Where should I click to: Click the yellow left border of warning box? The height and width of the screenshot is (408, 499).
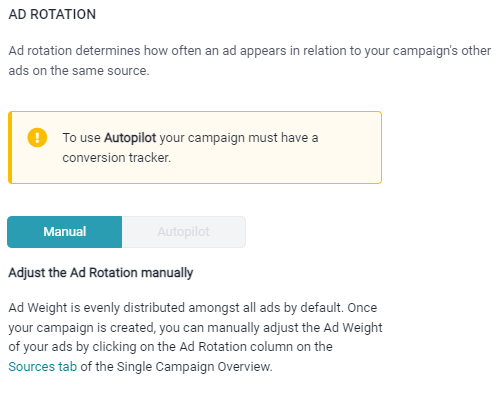tap(10, 147)
